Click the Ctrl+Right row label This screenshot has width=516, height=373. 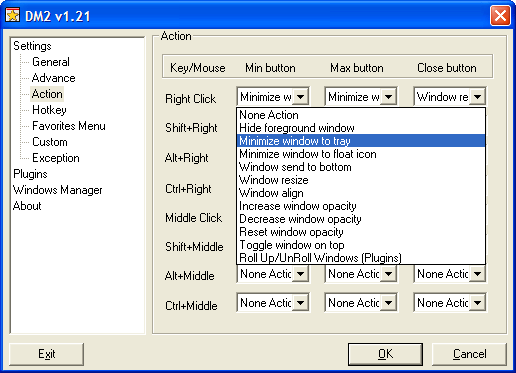click(188, 189)
